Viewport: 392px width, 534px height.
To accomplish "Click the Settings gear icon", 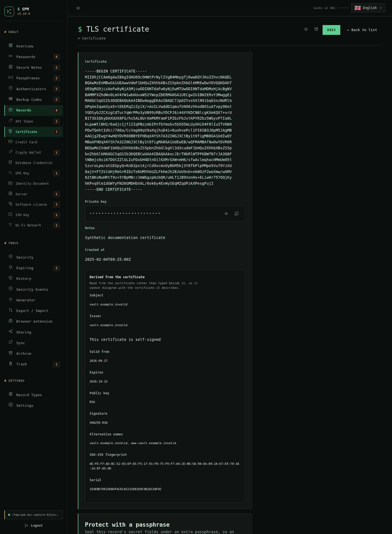I will (11, 405).
